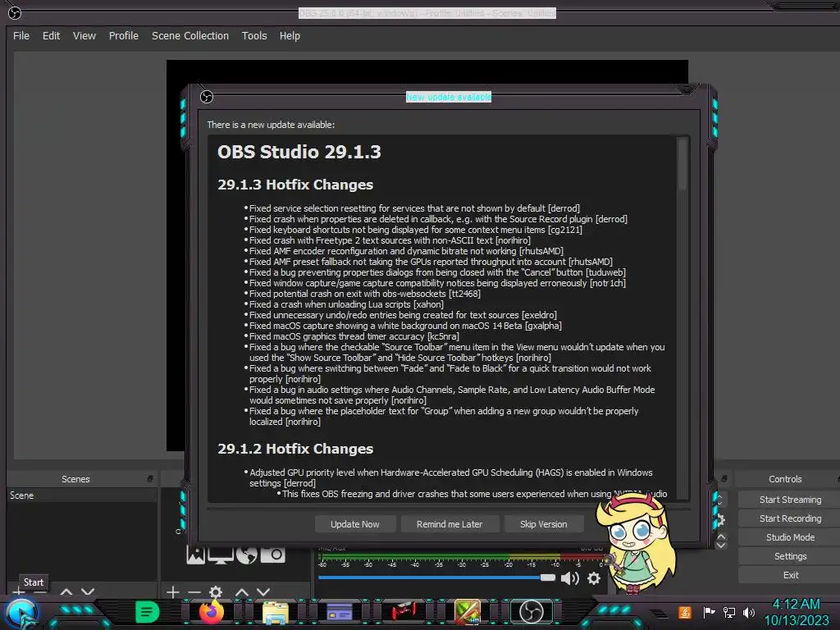Viewport: 840px width, 630px height.
Task: Click the '29.1.2 Hotfix Changes' heading
Action: coord(295,449)
